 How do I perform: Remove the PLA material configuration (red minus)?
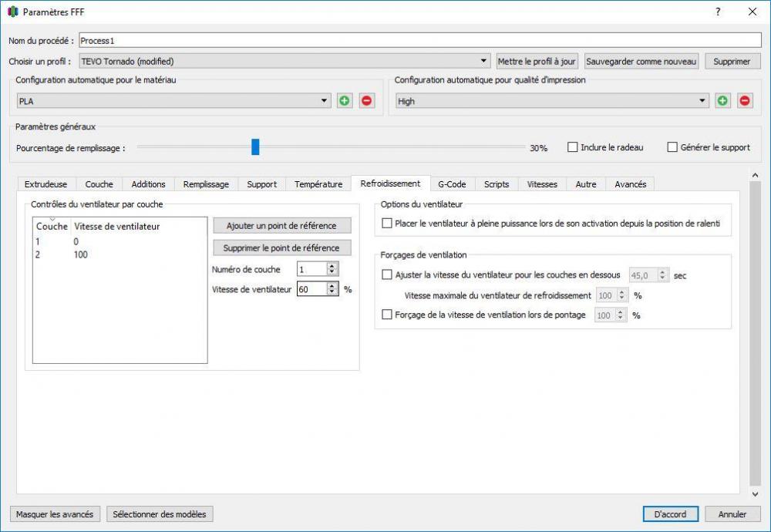[x=366, y=101]
